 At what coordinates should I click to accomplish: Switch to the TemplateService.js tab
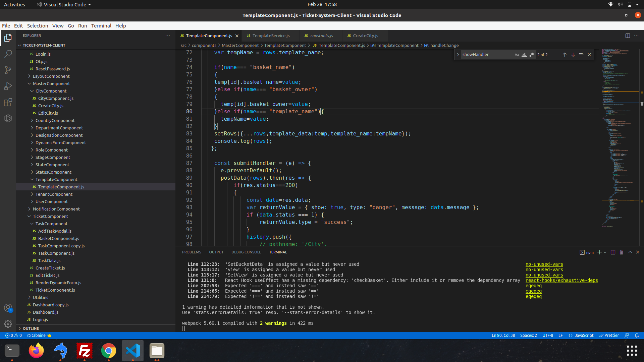(x=271, y=36)
